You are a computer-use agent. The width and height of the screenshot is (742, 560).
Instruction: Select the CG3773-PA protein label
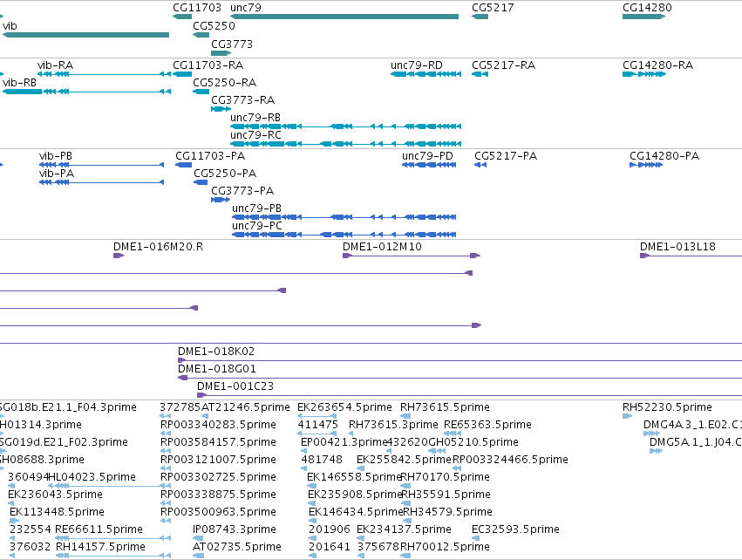(x=242, y=191)
